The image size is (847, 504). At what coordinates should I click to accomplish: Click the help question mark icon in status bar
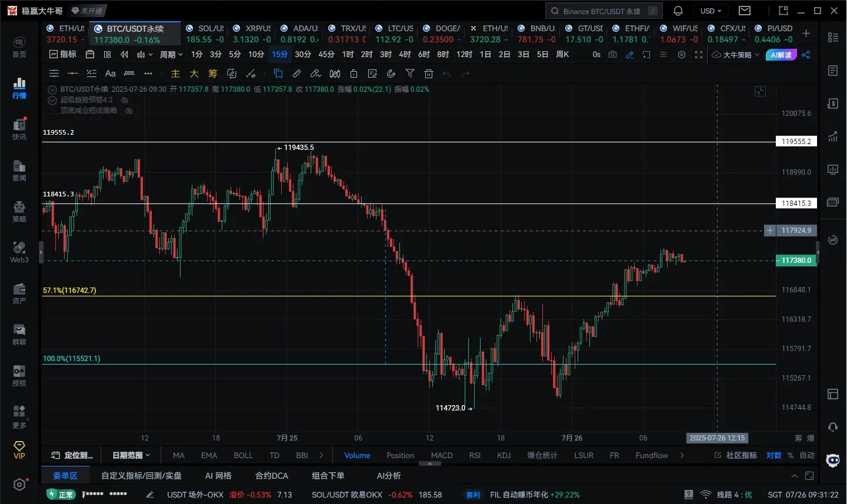(x=689, y=495)
